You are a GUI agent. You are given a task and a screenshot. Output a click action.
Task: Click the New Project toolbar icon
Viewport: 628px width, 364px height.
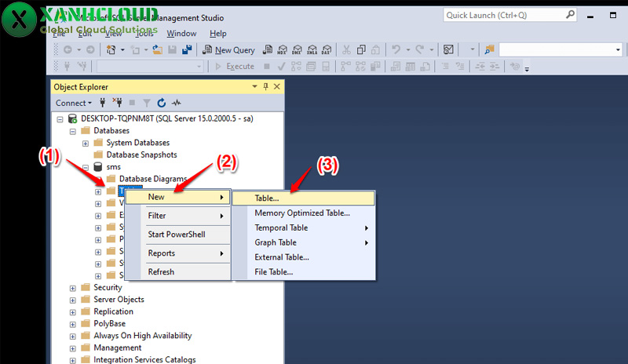pyautogui.click(x=111, y=49)
